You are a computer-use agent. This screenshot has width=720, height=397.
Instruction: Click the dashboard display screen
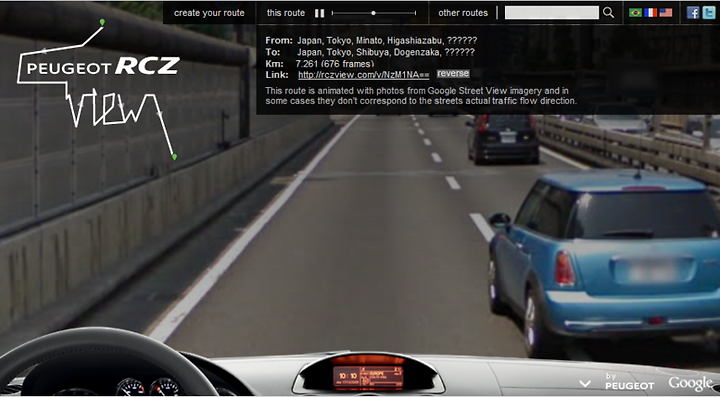(368, 377)
